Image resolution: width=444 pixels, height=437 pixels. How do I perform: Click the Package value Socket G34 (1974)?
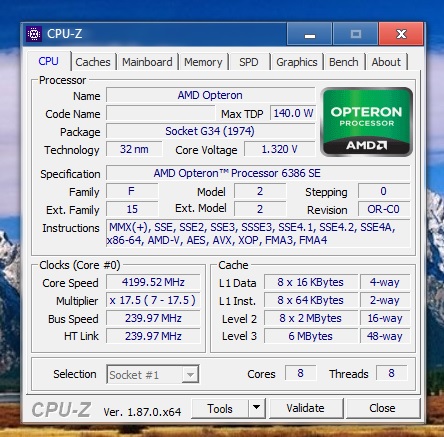pyautogui.click(x=210, y=131)
